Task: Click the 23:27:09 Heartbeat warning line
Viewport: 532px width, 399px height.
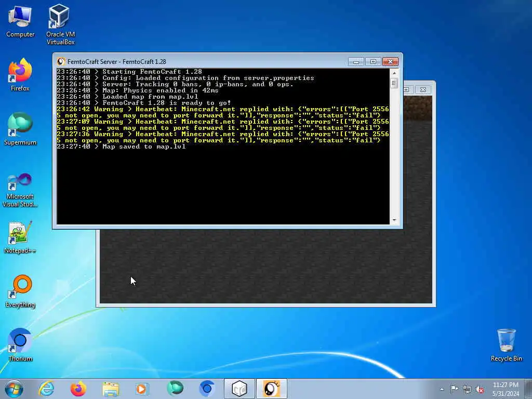Action: click(x=222, y=125)
